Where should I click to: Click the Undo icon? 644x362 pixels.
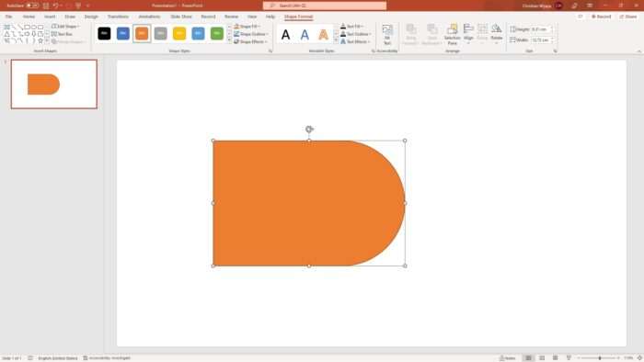55,6
